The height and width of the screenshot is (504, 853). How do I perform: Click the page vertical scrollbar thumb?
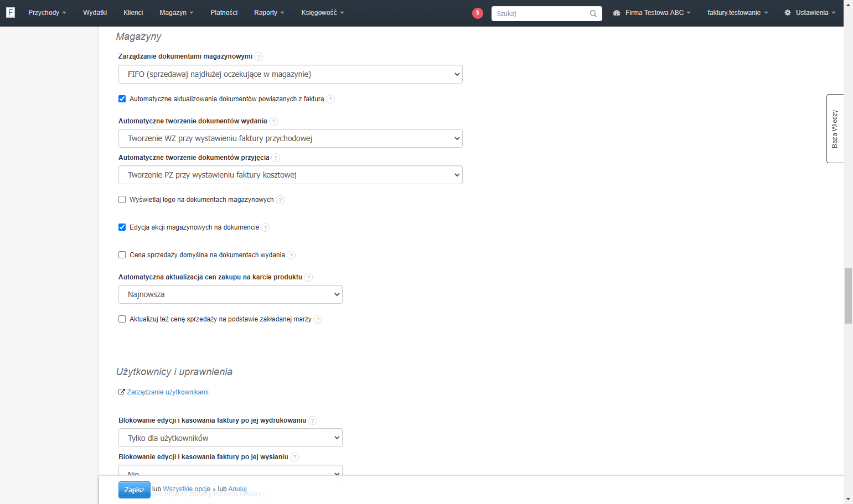coord(848,296)
